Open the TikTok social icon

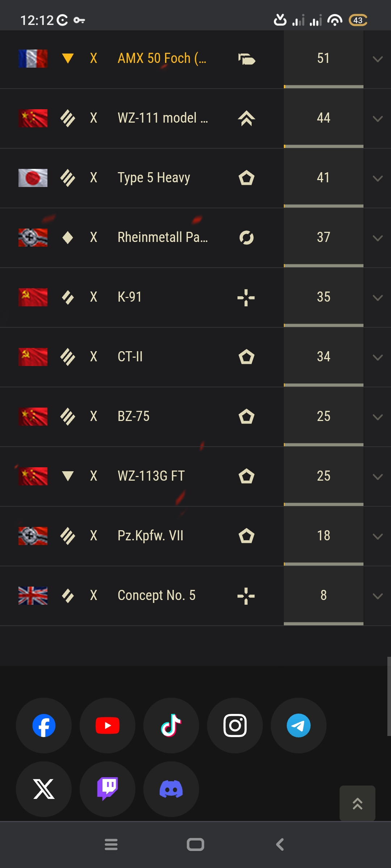171,726
